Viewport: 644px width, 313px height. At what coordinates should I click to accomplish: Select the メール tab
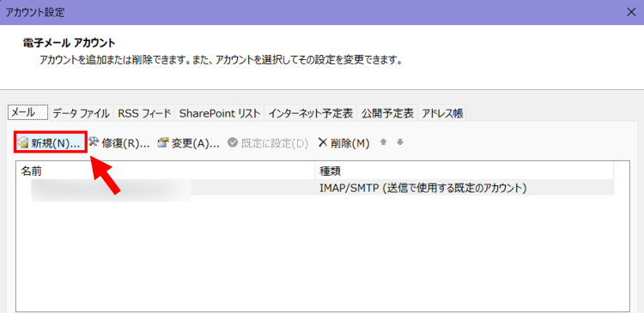(28, 112)
